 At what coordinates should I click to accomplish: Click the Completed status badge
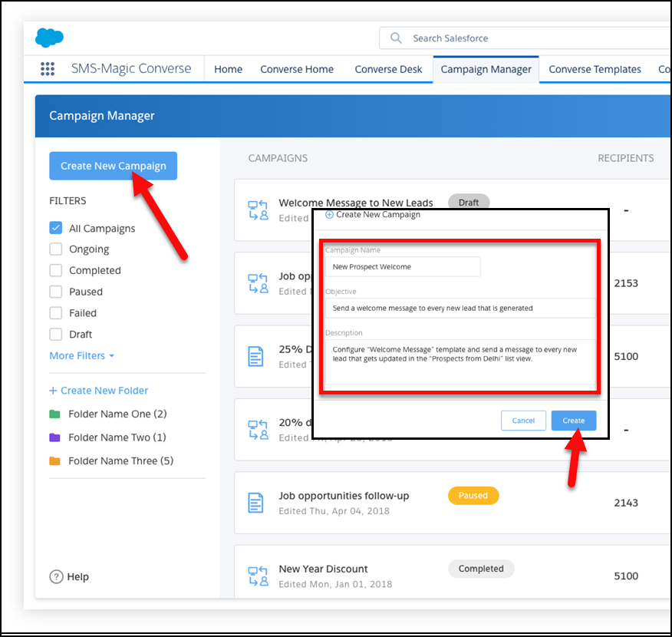click(x=481, y=569)
